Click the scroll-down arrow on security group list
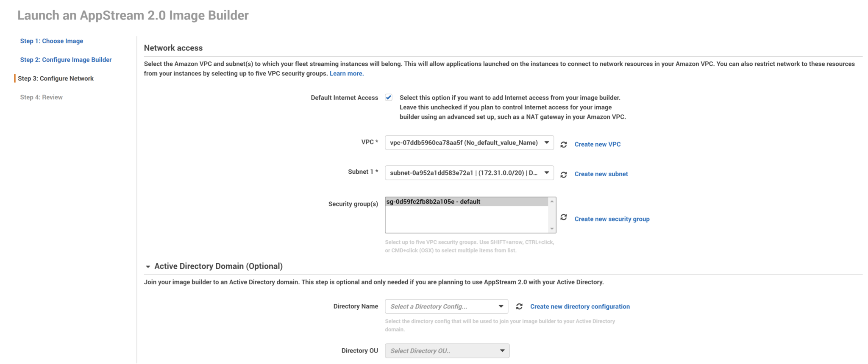 click(552, 229)
